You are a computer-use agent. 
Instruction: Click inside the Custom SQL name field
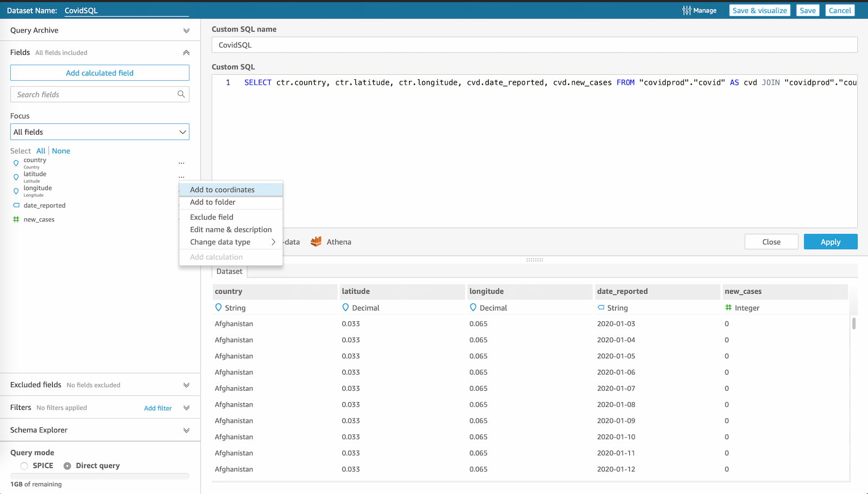coord(534,45)
